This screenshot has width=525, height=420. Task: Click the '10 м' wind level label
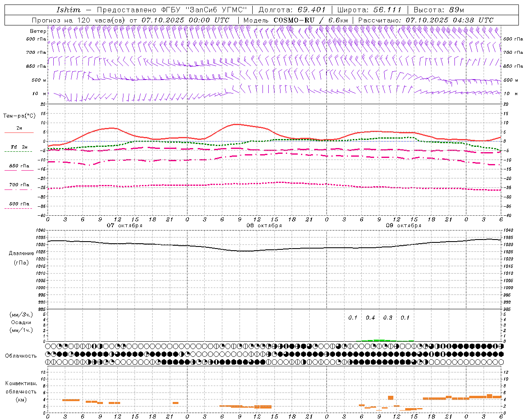(39, 94)
